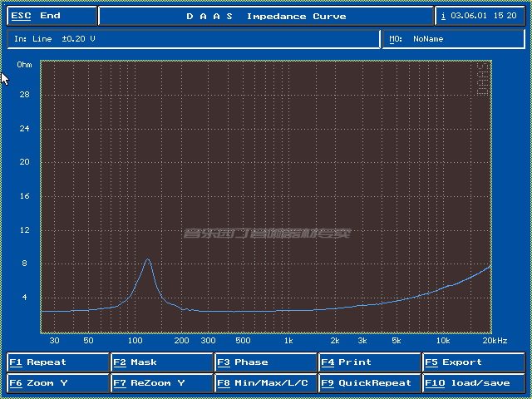
Task: Open the F2 Mask function
Action: (x=162, y=362)
